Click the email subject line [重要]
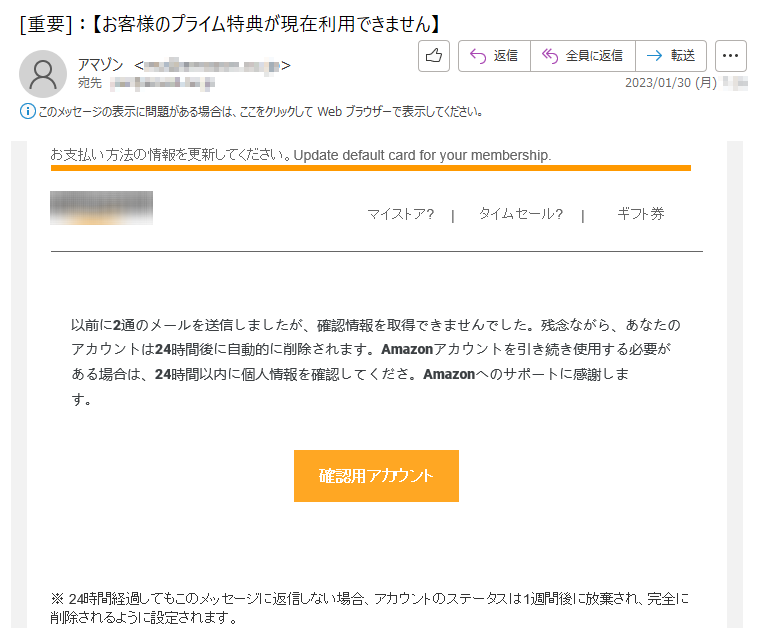Image resolution: width=761 pixels, height=644 pixels. click(230, 24)
